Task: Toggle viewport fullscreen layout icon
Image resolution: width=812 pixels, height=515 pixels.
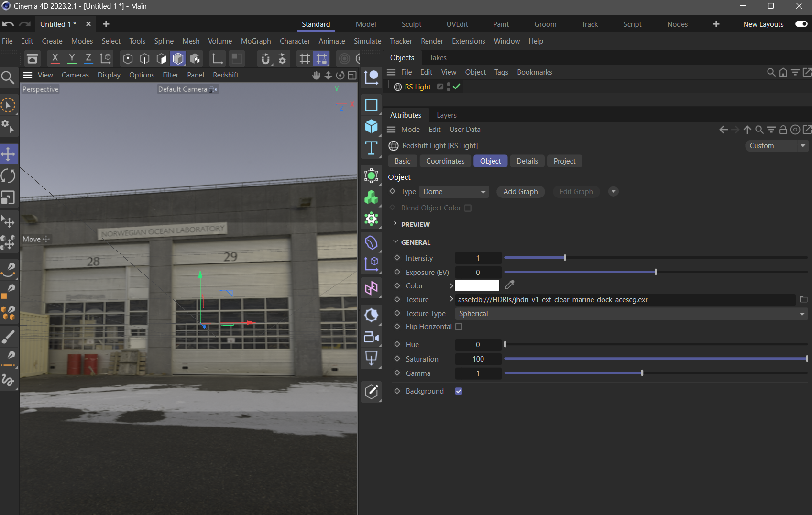Action: click(352, 75)
